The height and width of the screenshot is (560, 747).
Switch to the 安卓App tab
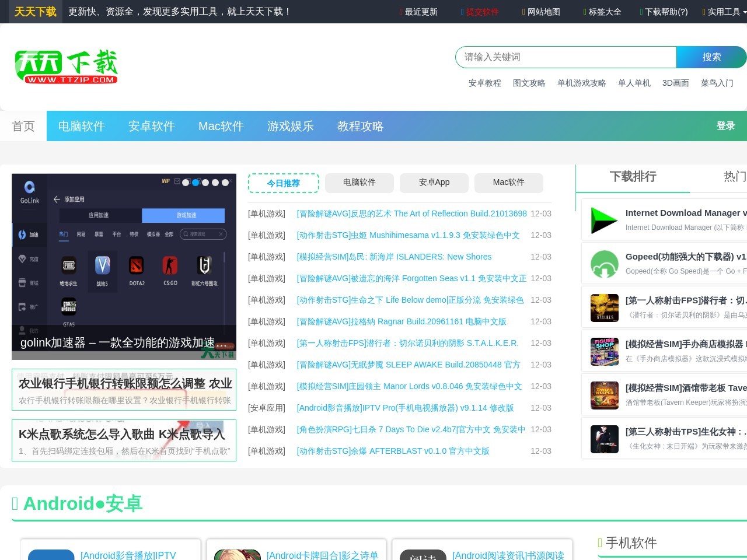point(434,183)
